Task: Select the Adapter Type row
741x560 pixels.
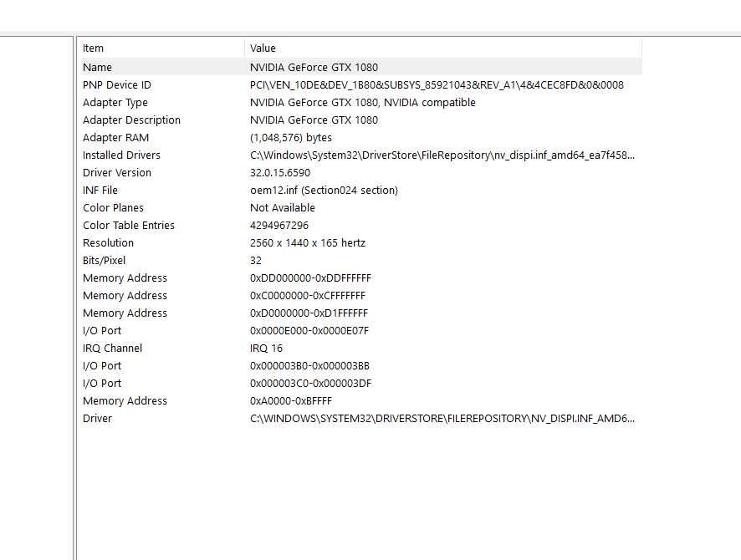Action: tap(361, 103)
